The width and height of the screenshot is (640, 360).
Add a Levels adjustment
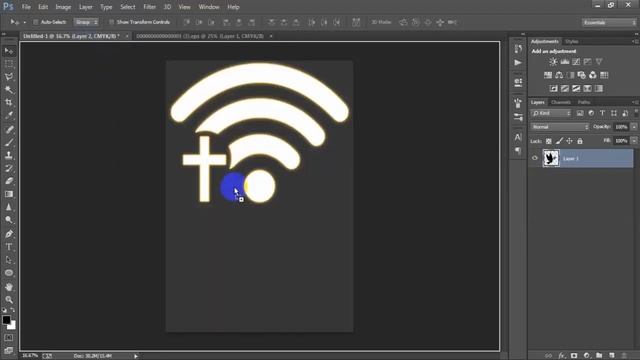565,62
